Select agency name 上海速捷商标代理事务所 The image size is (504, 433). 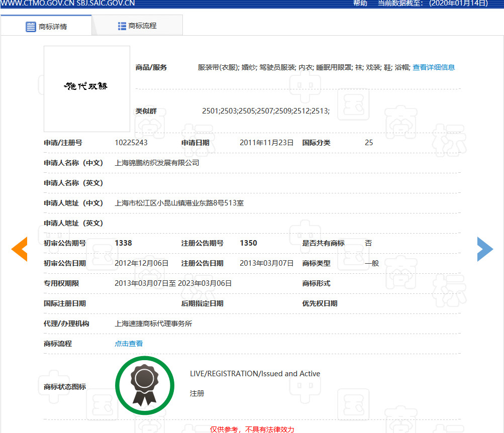[x=153, y=323]
